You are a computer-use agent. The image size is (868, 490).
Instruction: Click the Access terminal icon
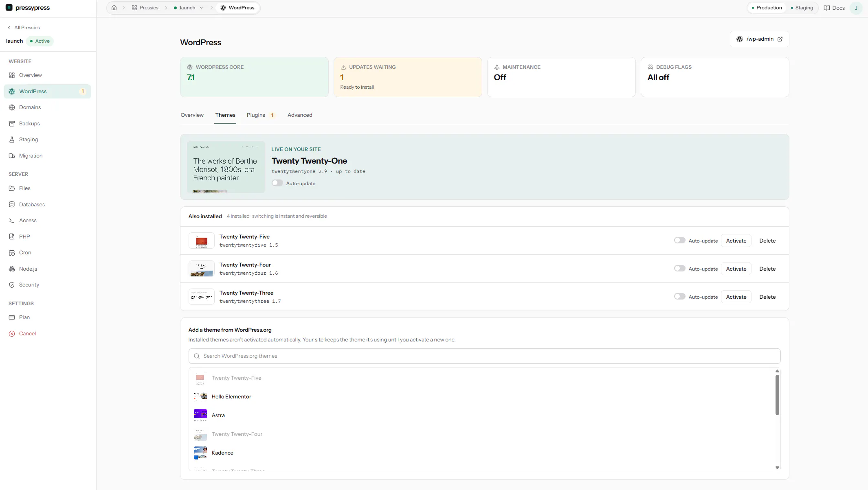click(x=12, y=221)
